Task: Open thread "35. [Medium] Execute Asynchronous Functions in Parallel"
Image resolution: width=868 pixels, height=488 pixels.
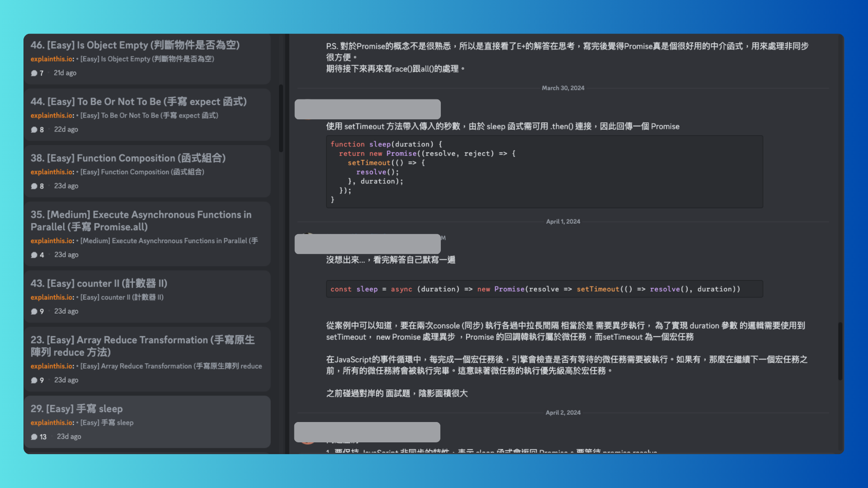Action: (141, 221)
